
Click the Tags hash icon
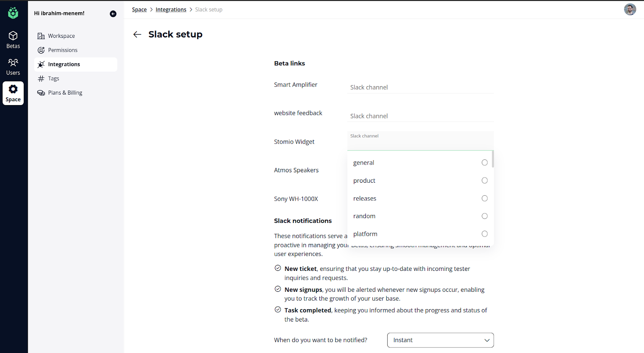[x=41, y=78]
